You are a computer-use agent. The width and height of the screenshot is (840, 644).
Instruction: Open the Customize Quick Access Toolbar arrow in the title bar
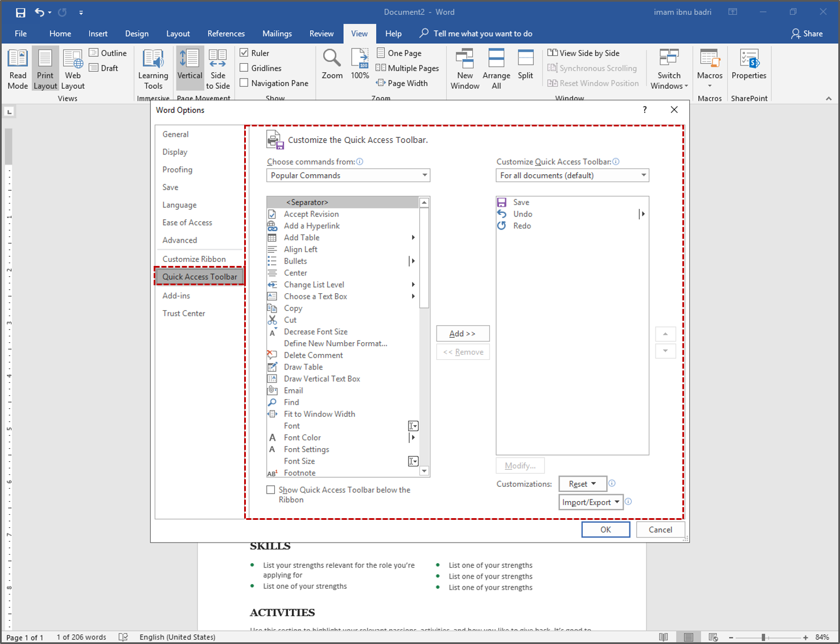tap(81, 13)
